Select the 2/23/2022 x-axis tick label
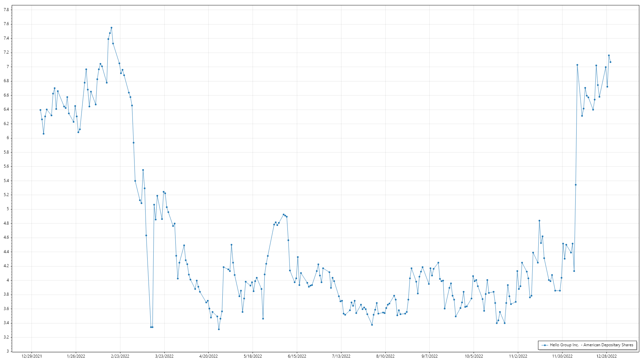 click(120, 356)
